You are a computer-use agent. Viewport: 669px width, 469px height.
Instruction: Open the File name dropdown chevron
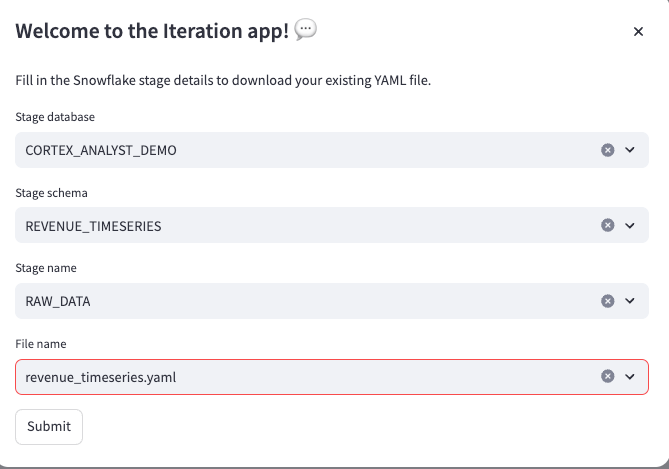pos(630,376)
